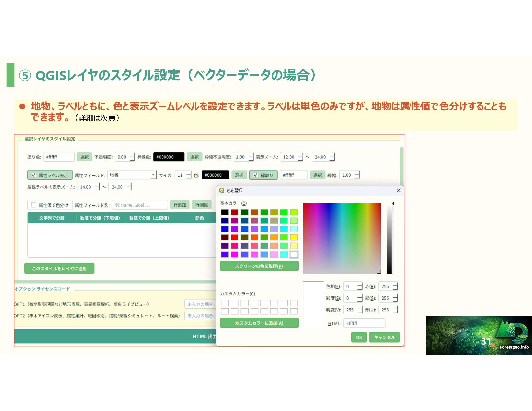Click the label 色 black hex color field

215,175
